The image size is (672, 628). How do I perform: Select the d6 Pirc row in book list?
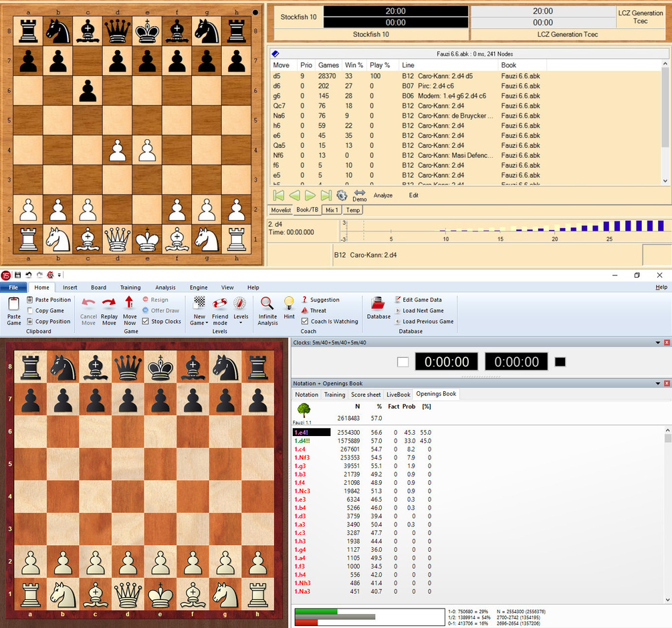(466, 86)
